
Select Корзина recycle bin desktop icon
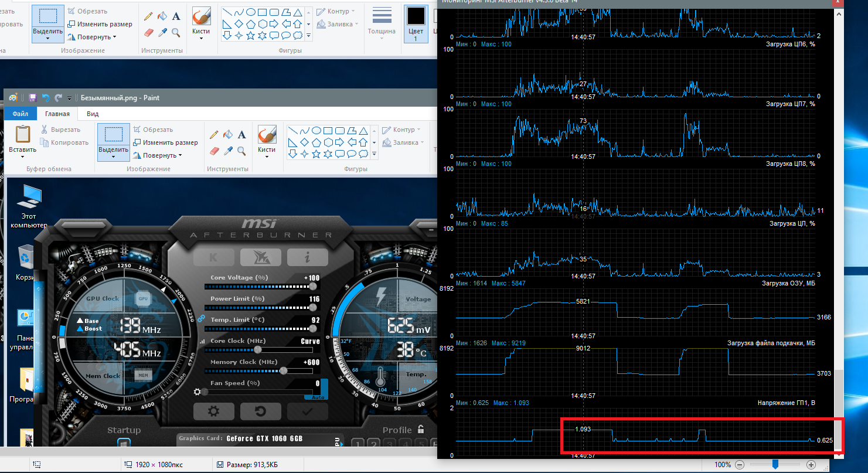(x=26, y=263)
